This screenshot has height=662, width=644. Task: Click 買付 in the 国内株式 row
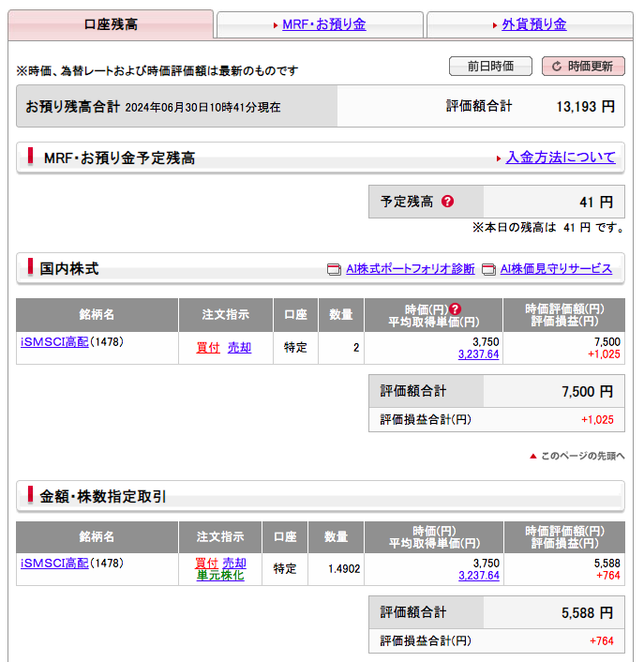[208, 348]
